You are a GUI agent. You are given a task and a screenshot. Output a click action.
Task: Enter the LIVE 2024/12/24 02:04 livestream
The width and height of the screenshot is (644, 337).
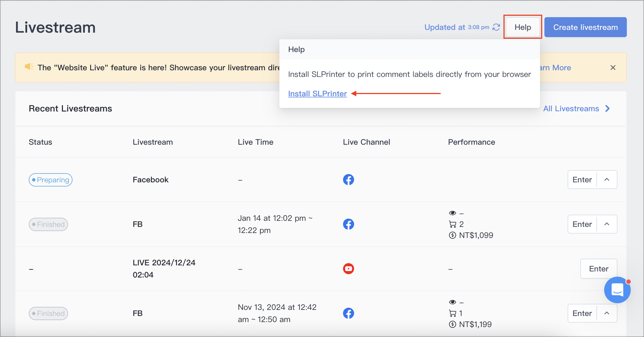(x=599, y=269)
